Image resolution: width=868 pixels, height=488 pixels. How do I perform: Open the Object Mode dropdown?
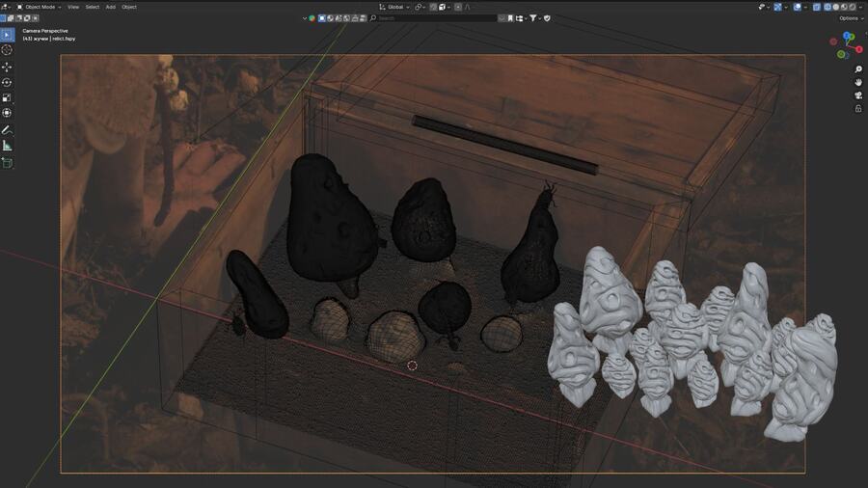39,7
